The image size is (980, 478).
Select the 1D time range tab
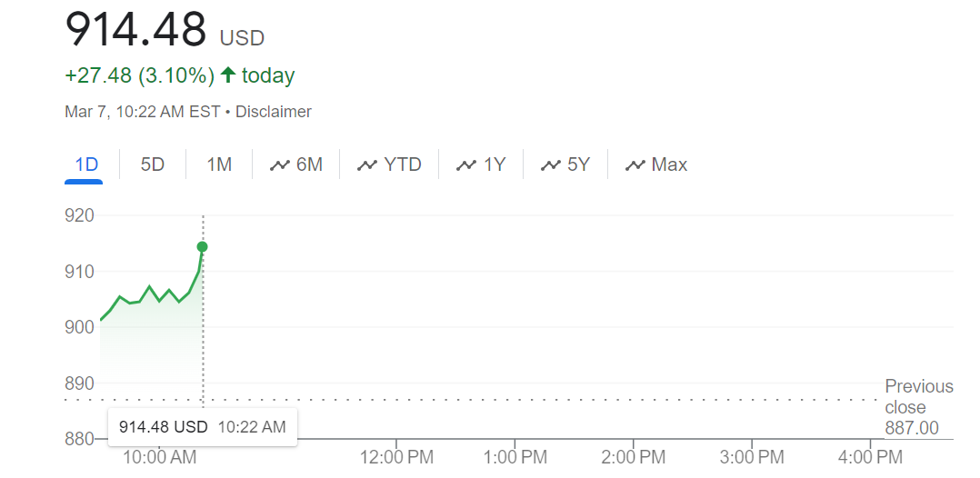tap(85, 164)
